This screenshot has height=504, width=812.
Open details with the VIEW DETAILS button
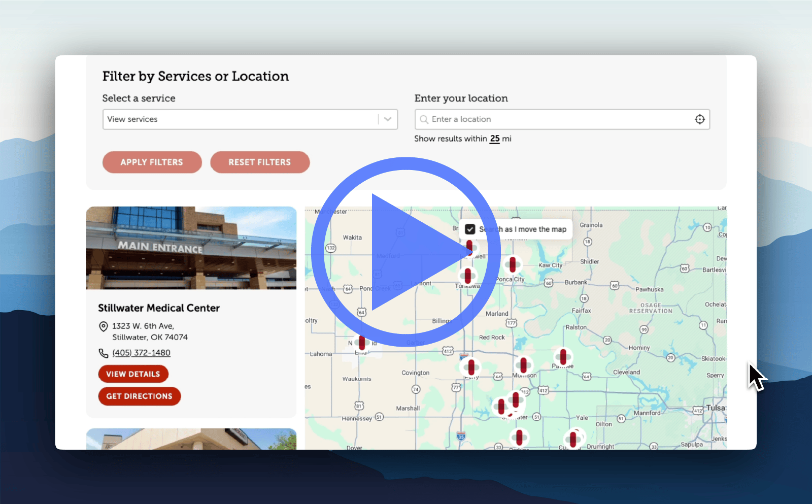click(133, 374)
